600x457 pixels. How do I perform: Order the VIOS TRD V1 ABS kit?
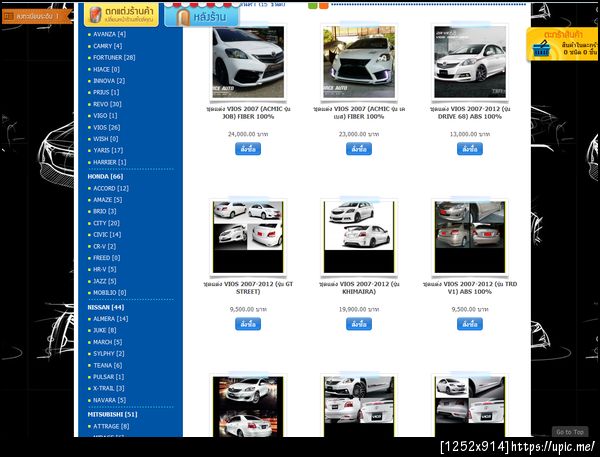470,324
